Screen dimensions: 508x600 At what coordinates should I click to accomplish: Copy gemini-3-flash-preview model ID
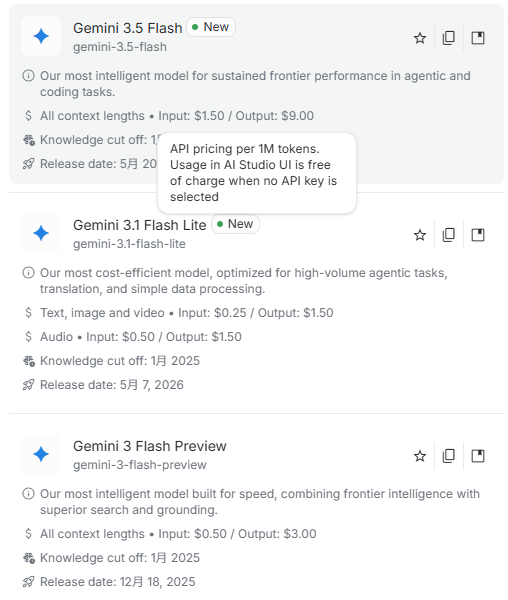tap(449, 456)
